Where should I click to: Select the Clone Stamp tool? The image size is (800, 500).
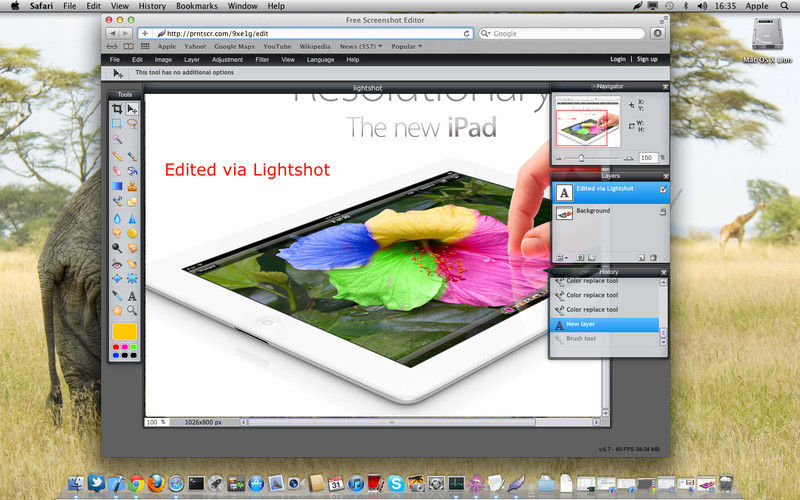pyautogui.click(x=132, y=186)
